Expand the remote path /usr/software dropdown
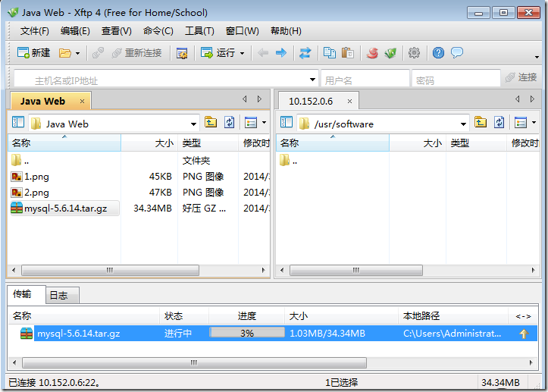Image resolution: width=548 pixels, height=392 pixels. click(x=463, y=124)
